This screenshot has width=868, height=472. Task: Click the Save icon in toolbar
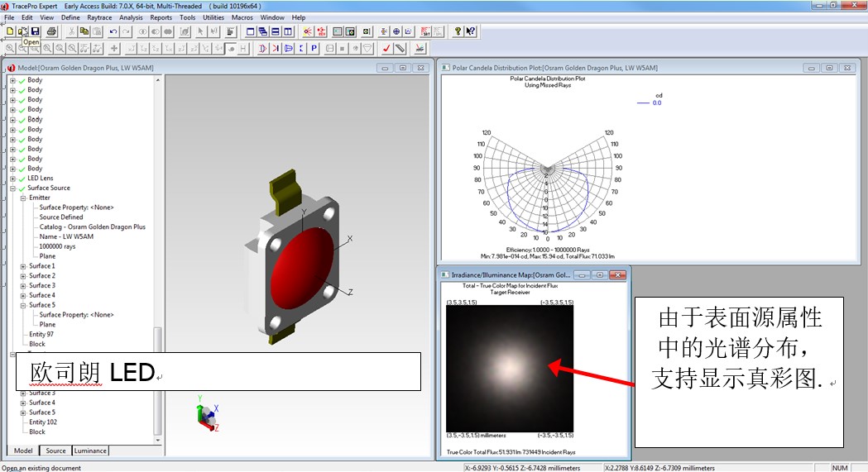pos(35,31)
